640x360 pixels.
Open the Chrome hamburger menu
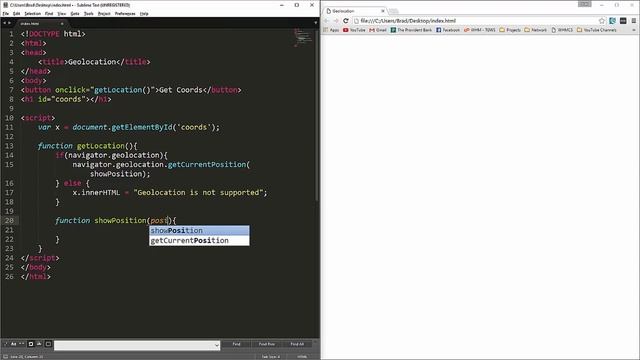tap(633, 21)
